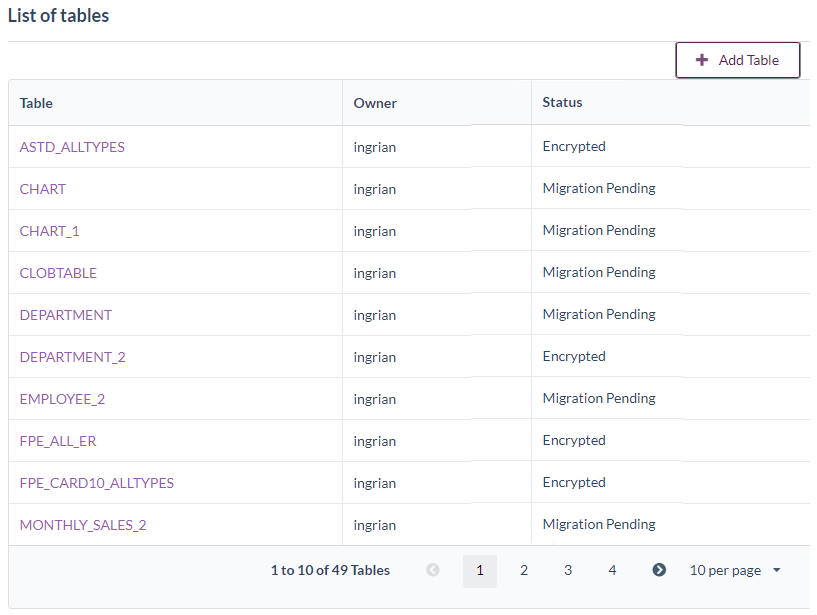Click the Add Table button
Viewport: 817px width, 615px height.
(737, 60)
